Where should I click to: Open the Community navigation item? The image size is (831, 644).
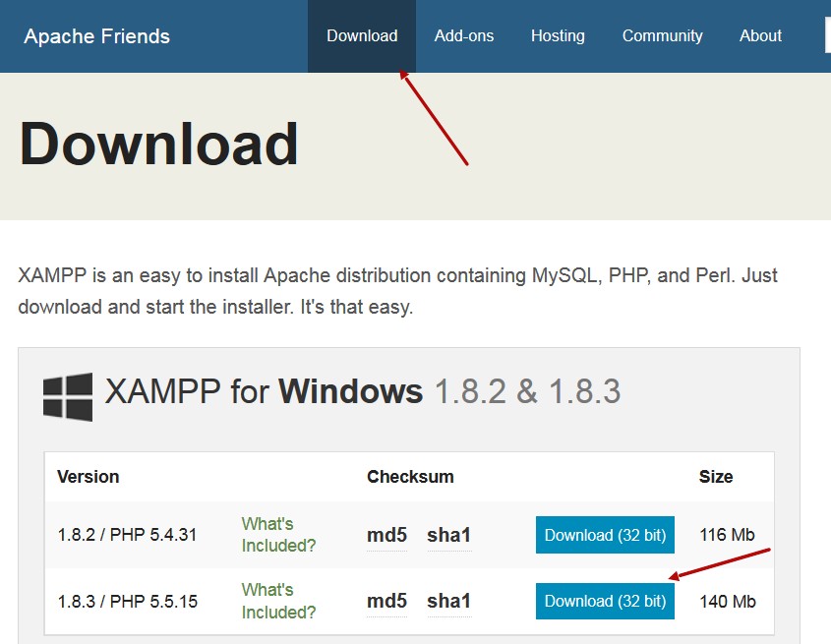(662, 36)
